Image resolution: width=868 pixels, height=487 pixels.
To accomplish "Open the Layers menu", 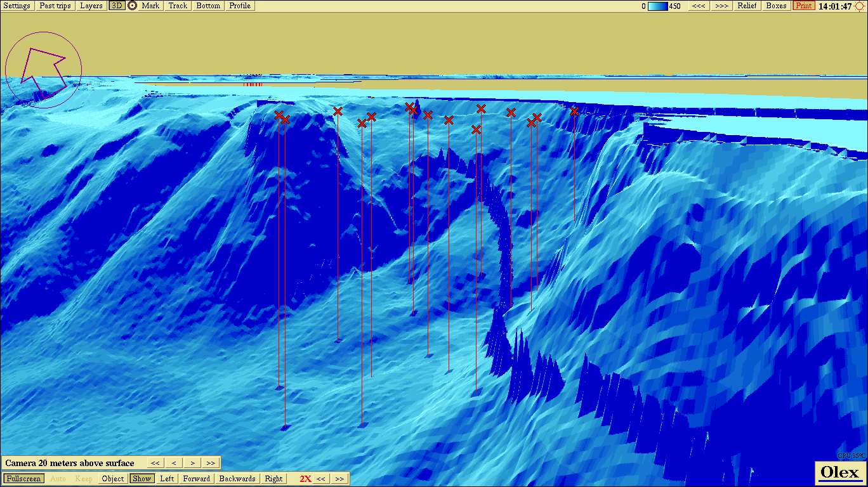I will 91,6.
